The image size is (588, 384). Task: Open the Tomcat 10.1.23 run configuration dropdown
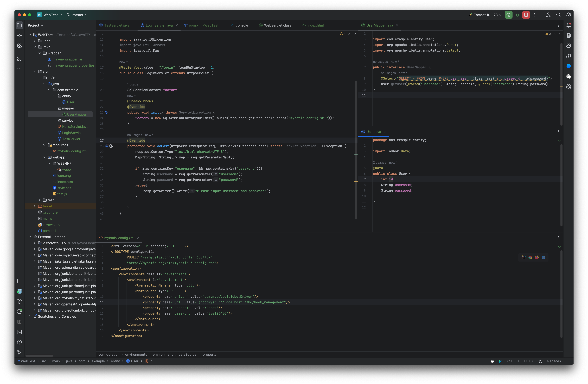point(485,15)
